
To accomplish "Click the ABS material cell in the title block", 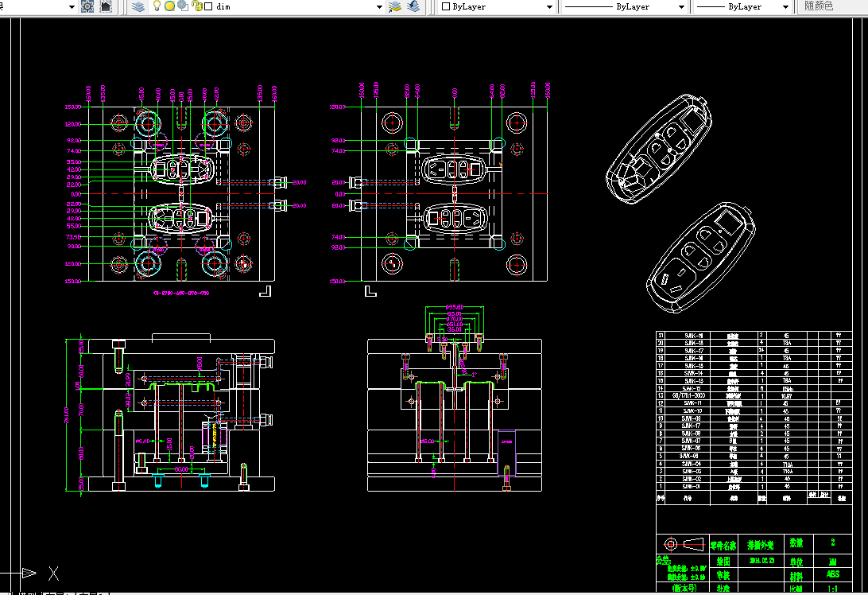I will (x=832, y=574).
